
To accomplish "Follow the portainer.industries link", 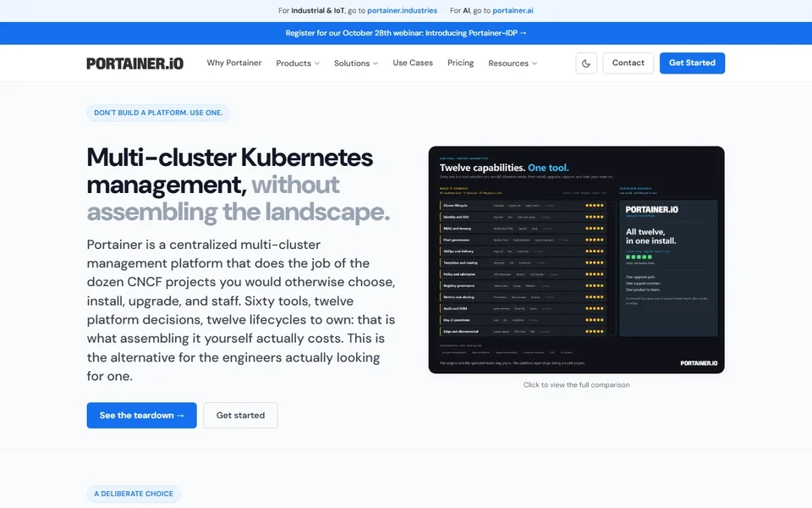I will click(402, 10).
